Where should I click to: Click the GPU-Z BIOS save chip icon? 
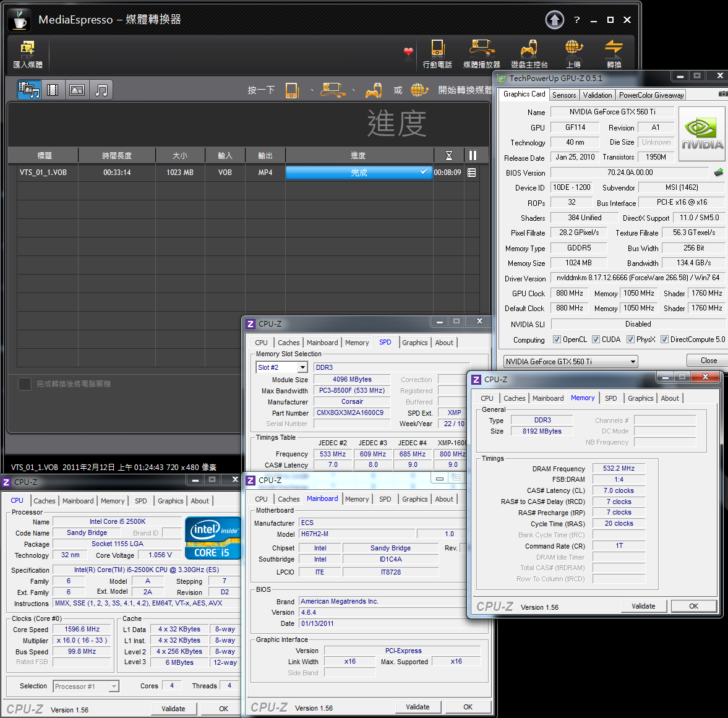pyautogui.click(x=718, y=173)
